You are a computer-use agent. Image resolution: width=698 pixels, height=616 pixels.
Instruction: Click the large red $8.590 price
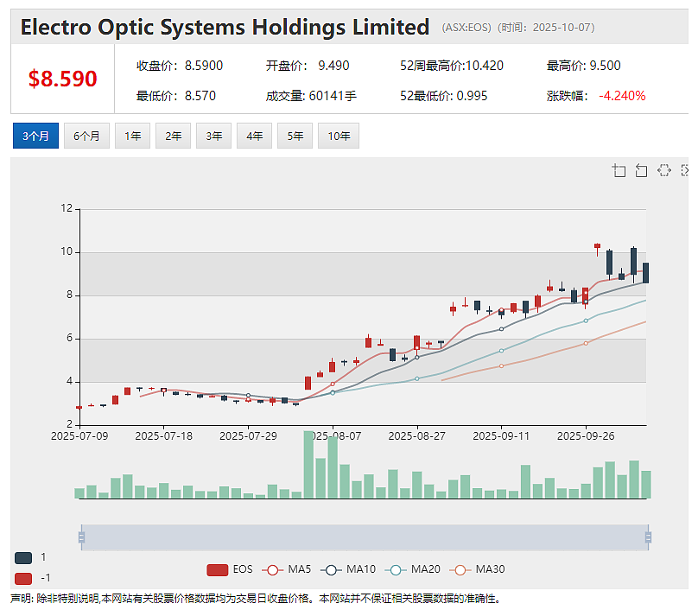pos(63,79)
